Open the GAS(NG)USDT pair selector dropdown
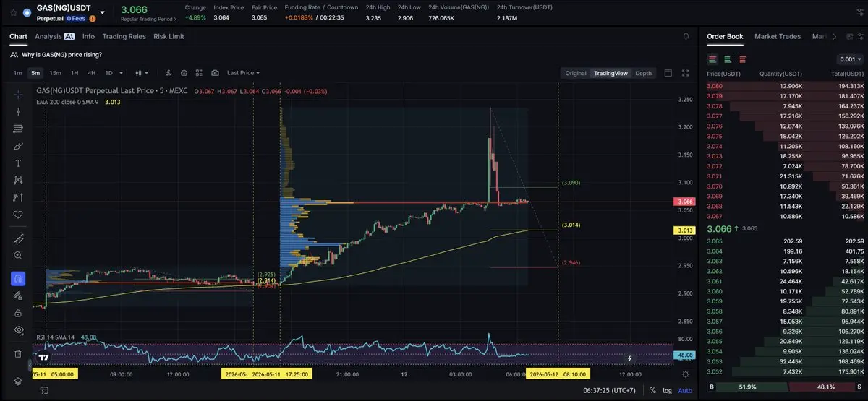 (x=102, y=12)
